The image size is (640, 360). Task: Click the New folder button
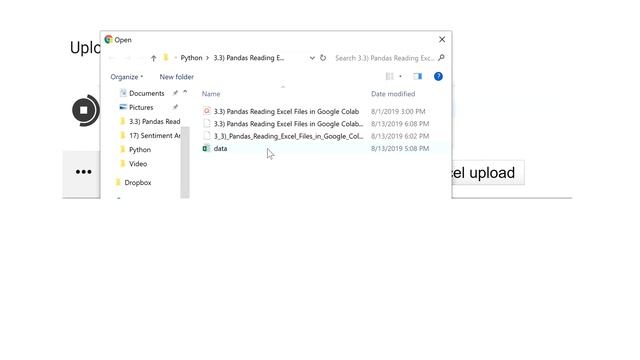click(177, 77)
